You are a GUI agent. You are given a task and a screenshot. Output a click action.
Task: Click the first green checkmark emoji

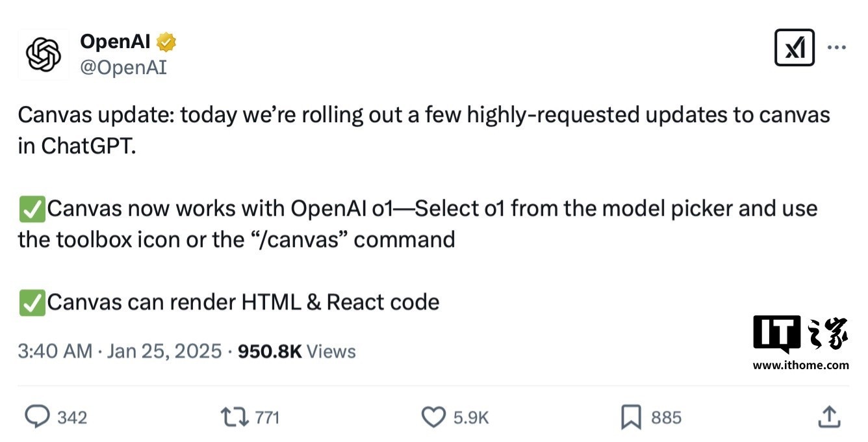[x=32, y=209]
